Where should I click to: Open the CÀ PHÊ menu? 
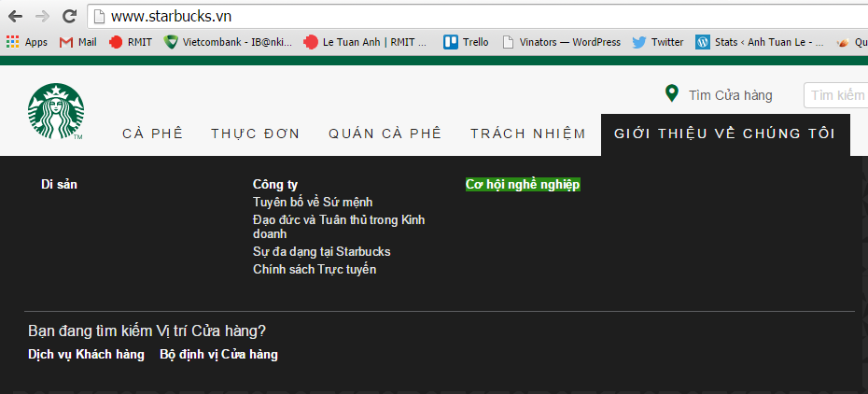coord(152,134)
